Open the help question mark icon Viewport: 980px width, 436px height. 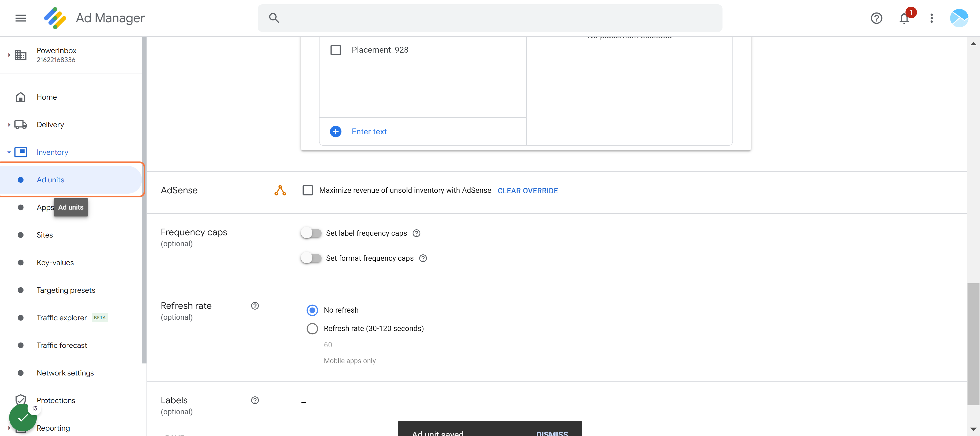pos(876,18)
